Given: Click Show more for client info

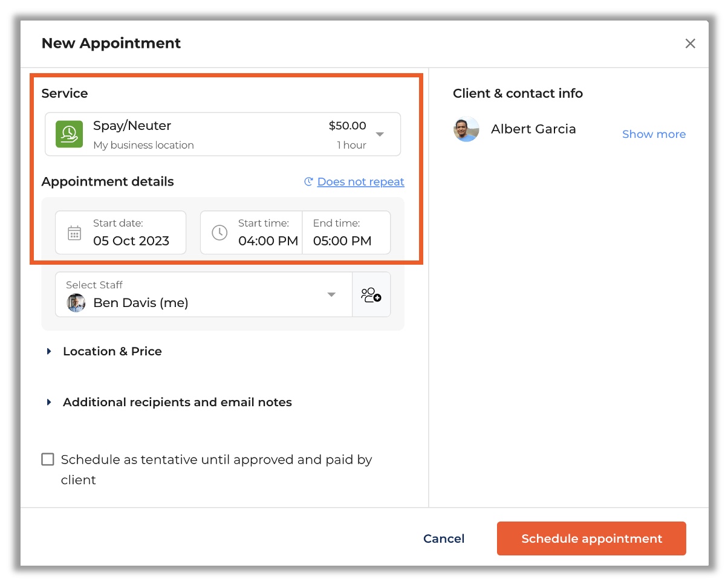Looking at the screenshot, I should [654, 134].
